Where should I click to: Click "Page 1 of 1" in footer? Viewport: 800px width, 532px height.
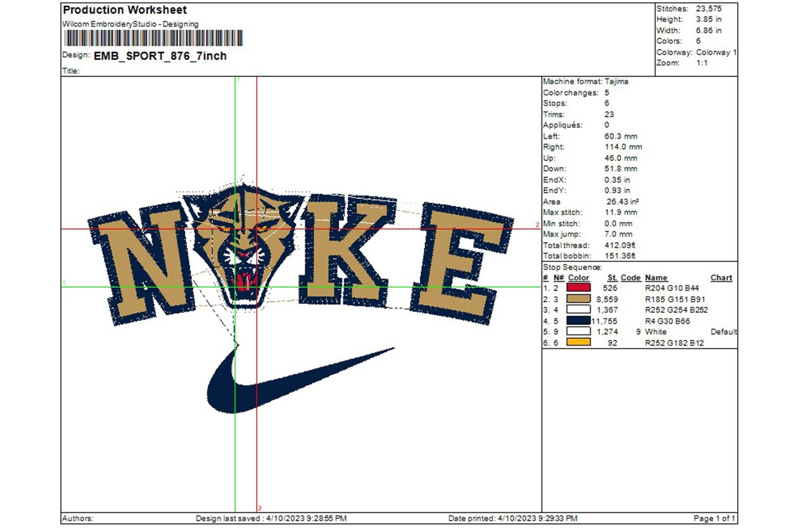(x=714, y=518)
